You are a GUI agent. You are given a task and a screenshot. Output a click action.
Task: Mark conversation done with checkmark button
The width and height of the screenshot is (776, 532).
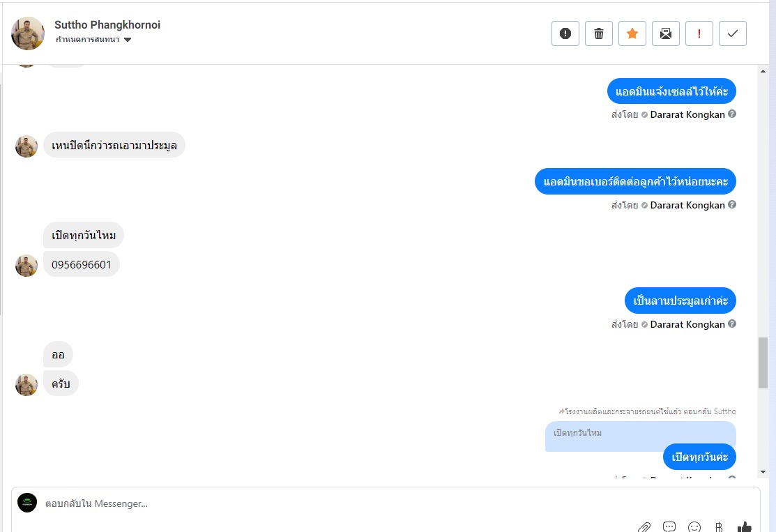(x=733, y=33)
